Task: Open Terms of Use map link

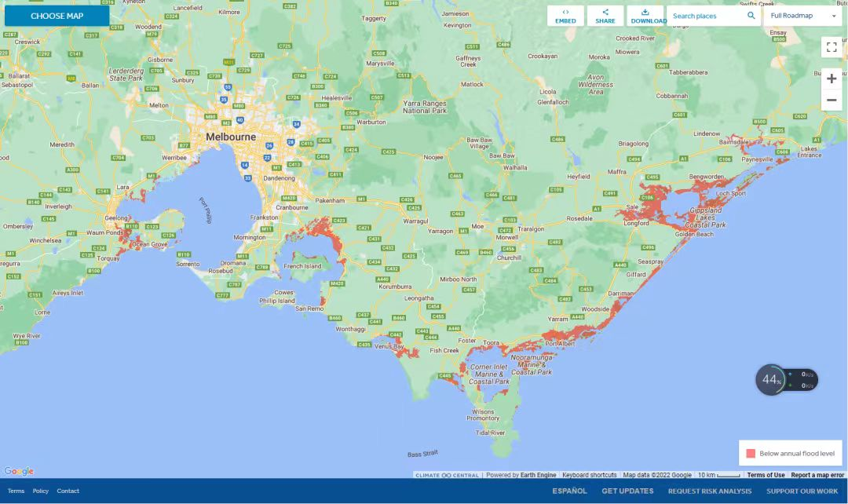Action: coord(766,475)
